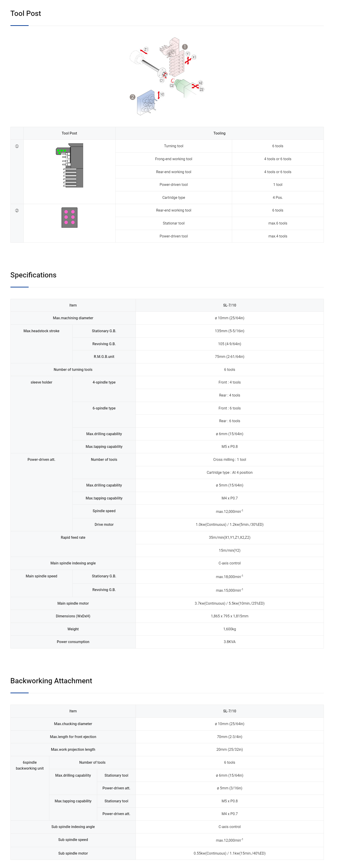Select the tool post image with pink dots

pos(69,218)
